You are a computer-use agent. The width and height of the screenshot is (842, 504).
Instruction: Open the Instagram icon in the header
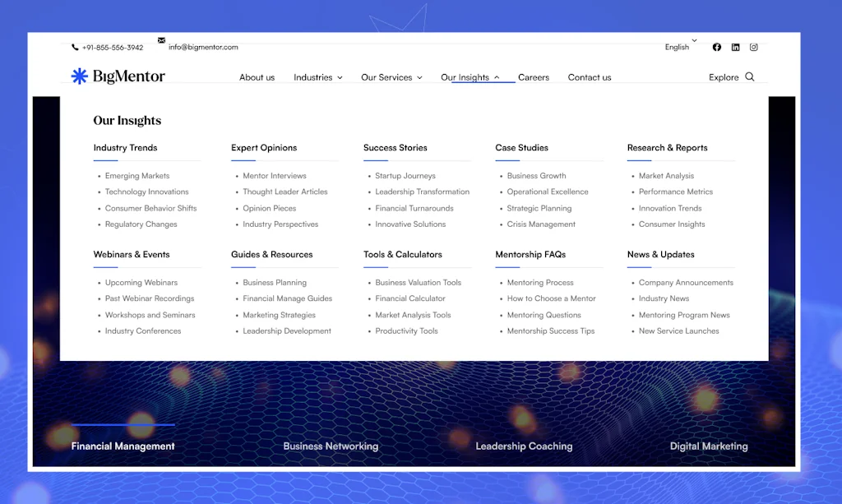[x=754, y=47]
